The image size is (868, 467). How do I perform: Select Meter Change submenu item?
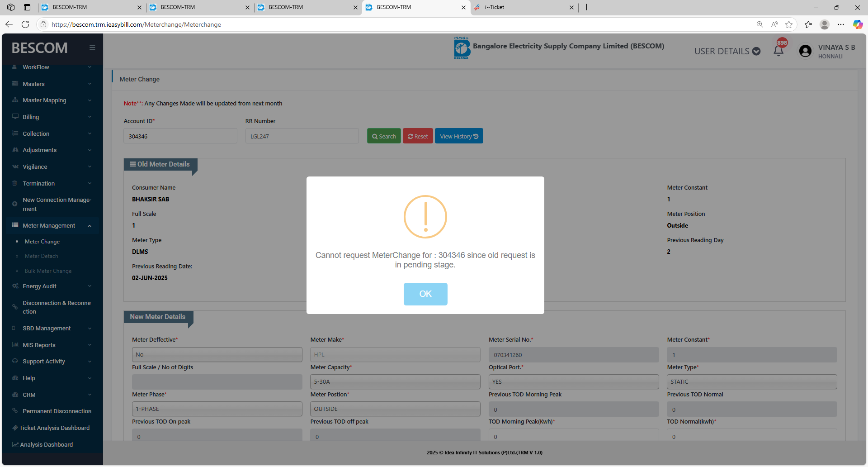[42, 242]
